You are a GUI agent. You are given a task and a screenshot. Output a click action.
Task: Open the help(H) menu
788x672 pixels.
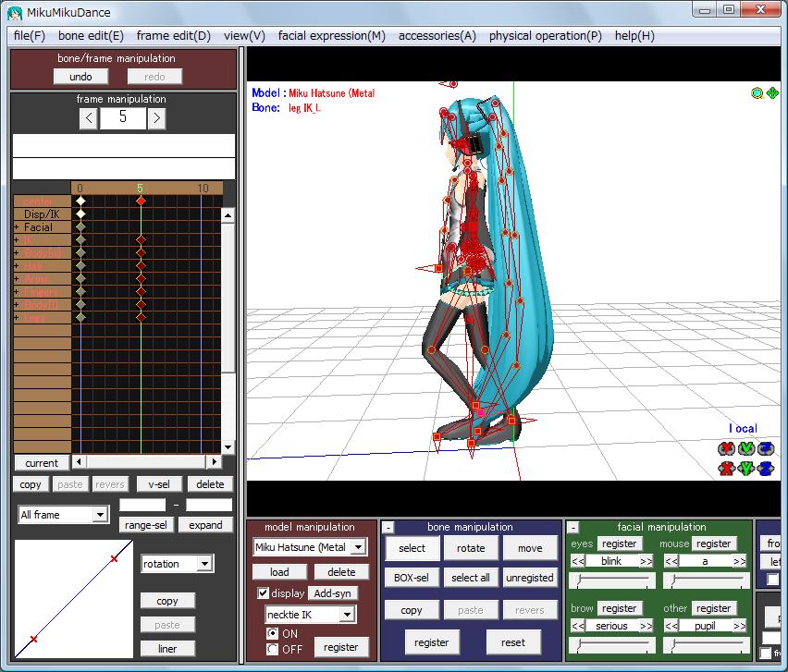tap(634, 36)
